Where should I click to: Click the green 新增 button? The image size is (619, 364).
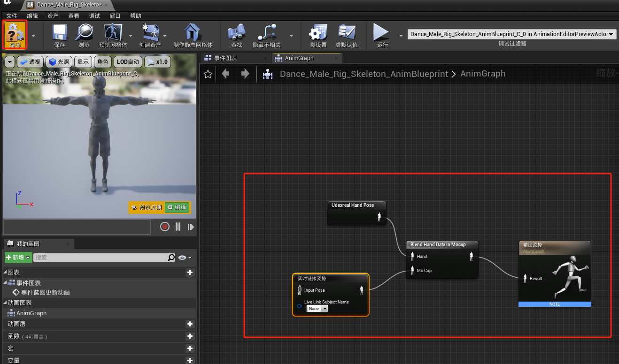click(18, 258)
